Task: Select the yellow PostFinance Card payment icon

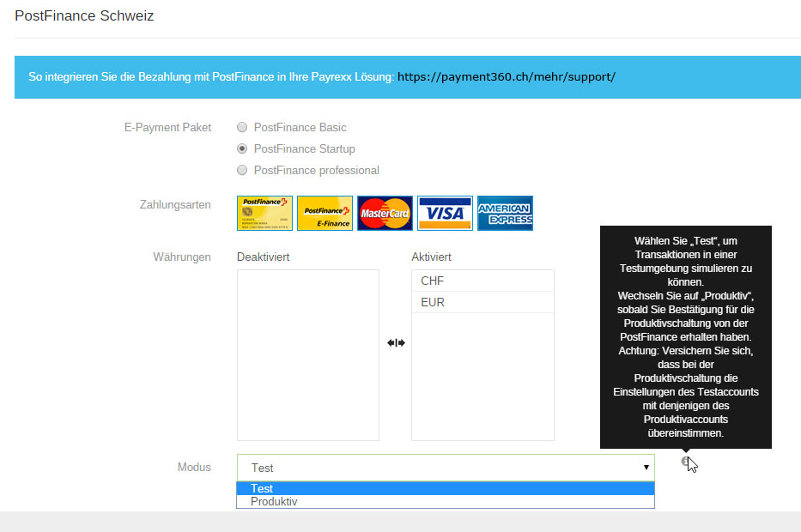Action: coord(264,214)
